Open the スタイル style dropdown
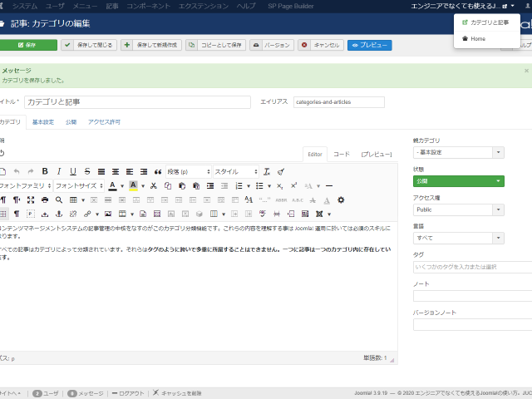532x399 pixels. coord(236,172)
